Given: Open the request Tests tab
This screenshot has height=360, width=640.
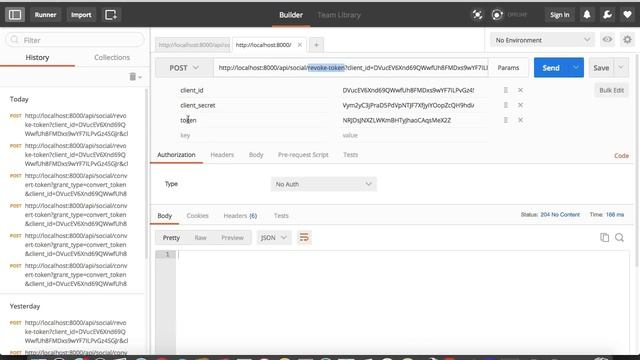Looking at the screenshot, I should [351, 155].
